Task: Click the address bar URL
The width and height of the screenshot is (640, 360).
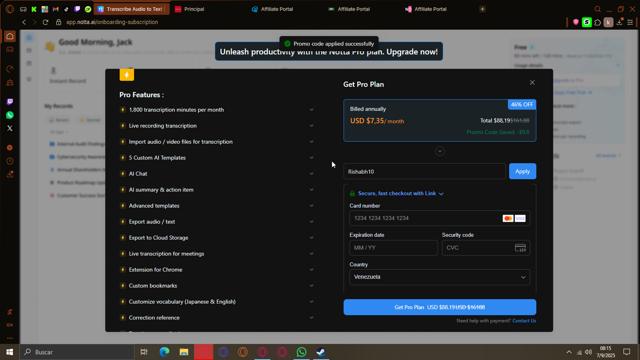Action: pyautogui.click(x=112, y=22)
